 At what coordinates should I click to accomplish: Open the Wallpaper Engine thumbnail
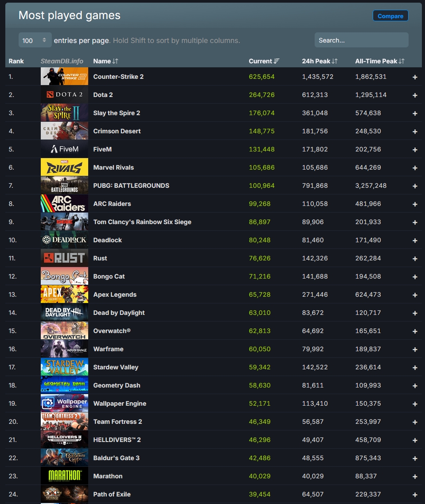[x=64, y=403]
